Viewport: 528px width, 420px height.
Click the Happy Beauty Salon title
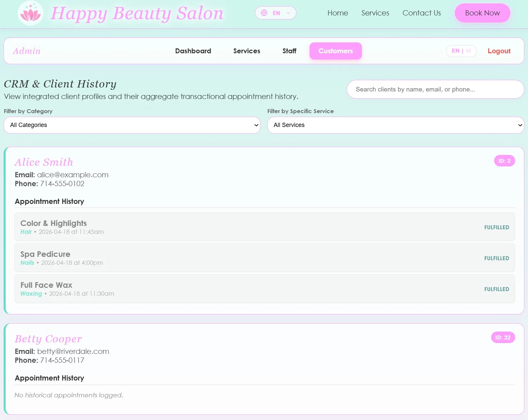[x=137, y=13]
